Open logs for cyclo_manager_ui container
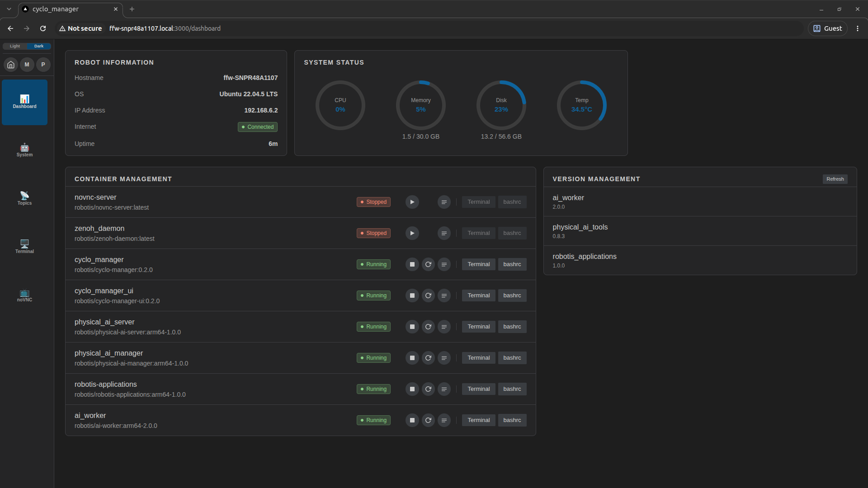Viewport: 868px width, 488px height. tap(444, 296)
